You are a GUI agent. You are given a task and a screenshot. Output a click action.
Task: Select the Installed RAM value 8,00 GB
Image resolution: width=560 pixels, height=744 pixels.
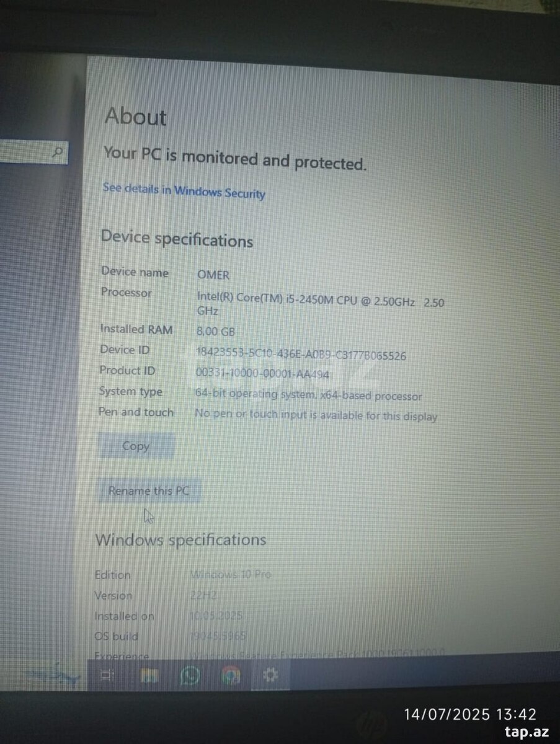click(215, 331)
